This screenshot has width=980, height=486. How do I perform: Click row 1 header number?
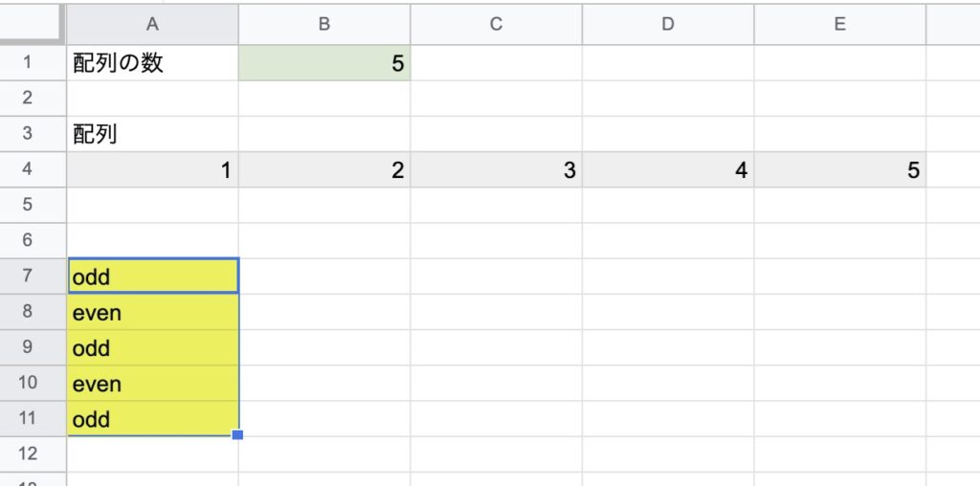27,63
